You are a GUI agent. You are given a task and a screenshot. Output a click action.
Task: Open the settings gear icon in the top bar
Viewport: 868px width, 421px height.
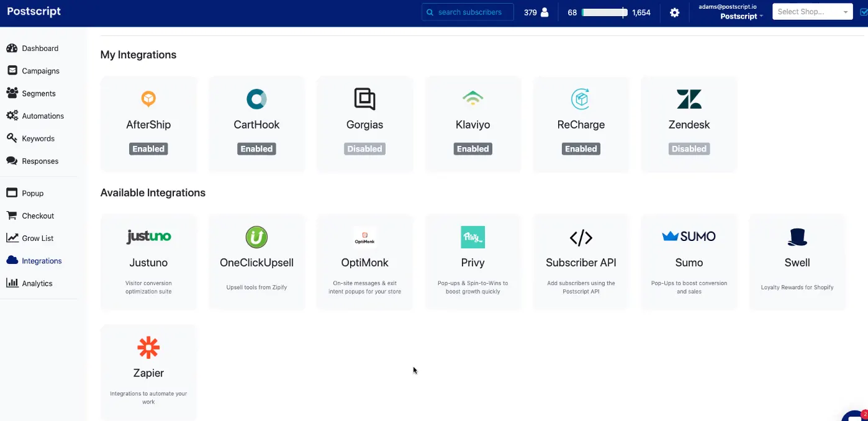674,12
